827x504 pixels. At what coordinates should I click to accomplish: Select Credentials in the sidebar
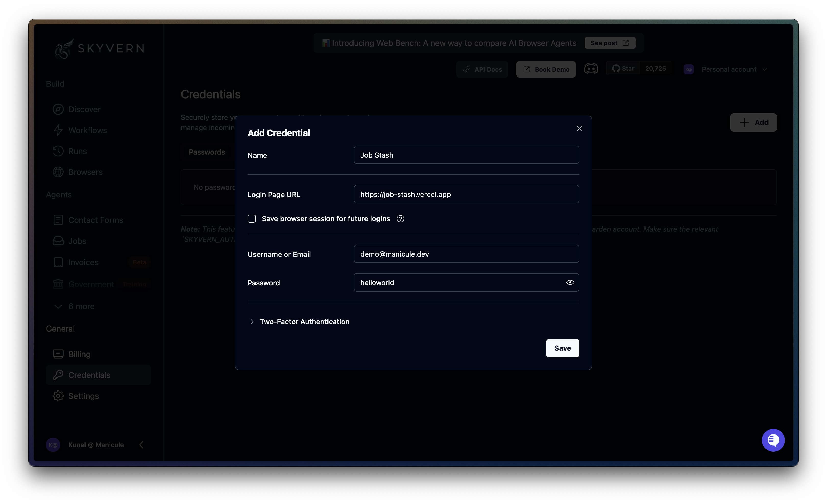pos(89,375)
